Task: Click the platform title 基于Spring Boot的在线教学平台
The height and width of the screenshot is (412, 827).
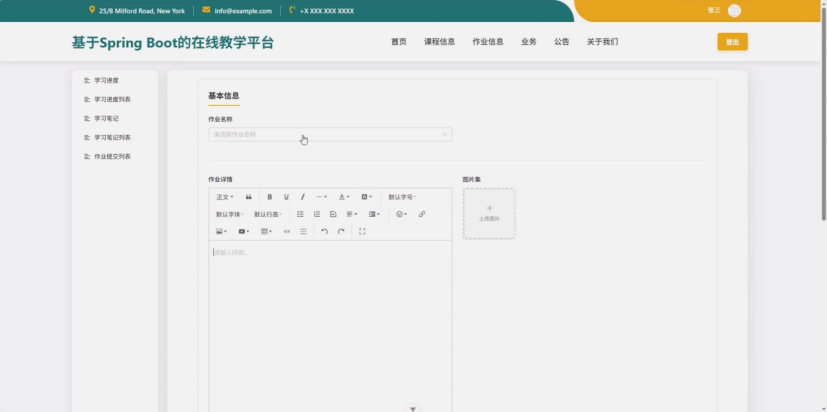Action: coord(173,43)
